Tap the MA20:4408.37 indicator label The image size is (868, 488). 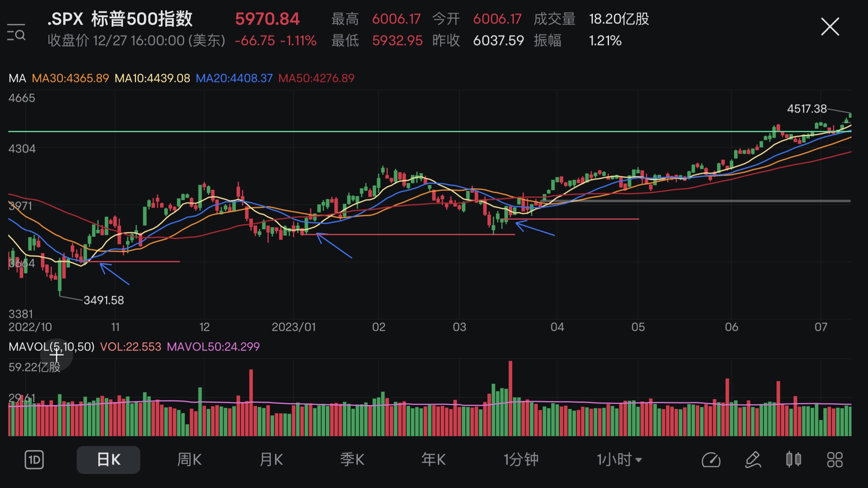pos(234,78)
